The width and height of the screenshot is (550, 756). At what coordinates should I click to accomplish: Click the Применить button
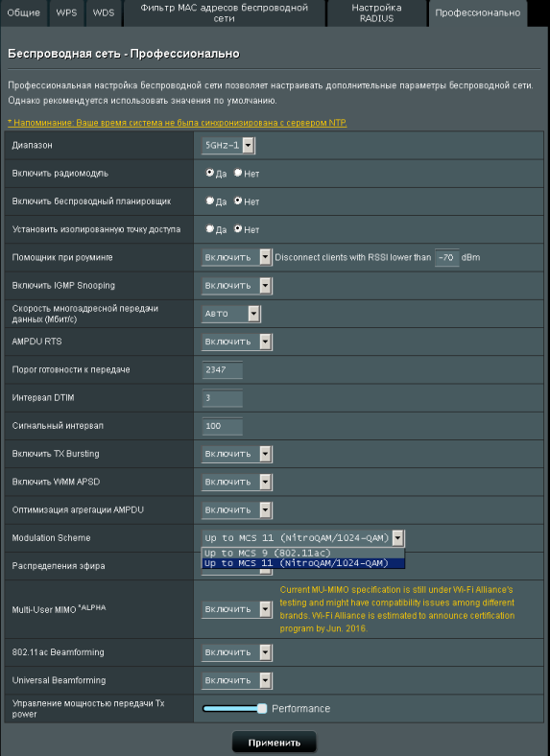pyautogui.click(x=274, y=743)
